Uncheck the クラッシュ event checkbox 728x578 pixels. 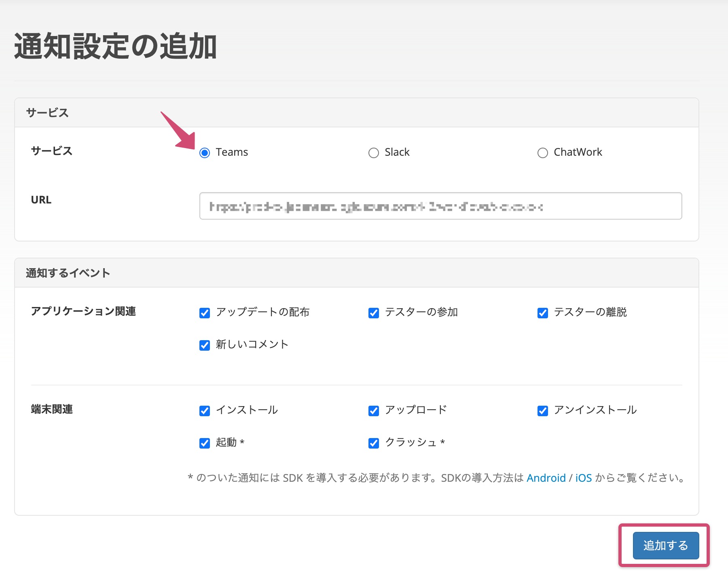[373, 443]
